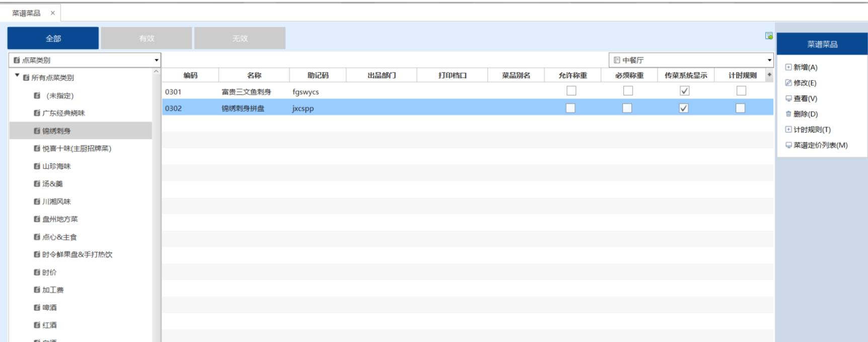Click the 删除(D) trash icon
This screenshot has height=342, width=868.
click(x=788, y=114)
